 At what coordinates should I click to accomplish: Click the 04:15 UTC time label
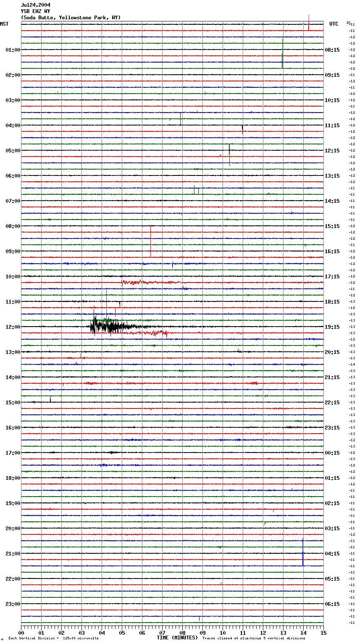(332, 554)
